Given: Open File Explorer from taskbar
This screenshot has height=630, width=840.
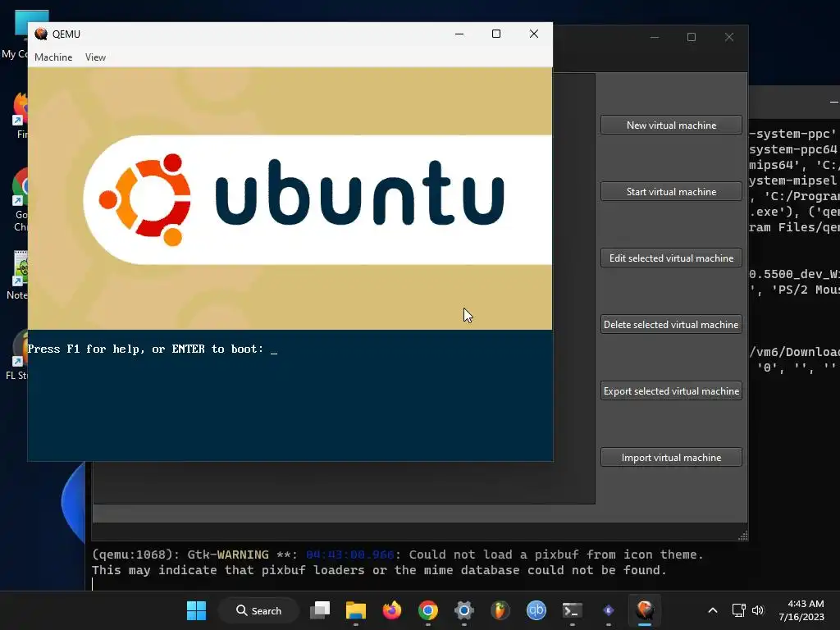Looking at the screenshot, I should [x=356, y=610].
